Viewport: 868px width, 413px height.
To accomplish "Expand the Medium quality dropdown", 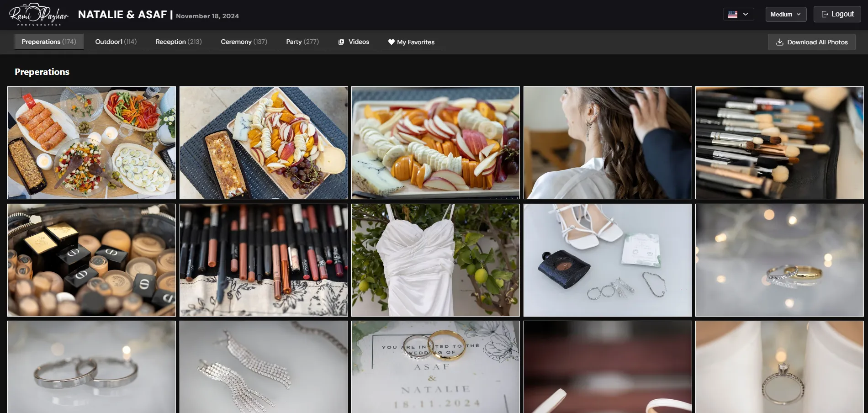I will point(786,14).
